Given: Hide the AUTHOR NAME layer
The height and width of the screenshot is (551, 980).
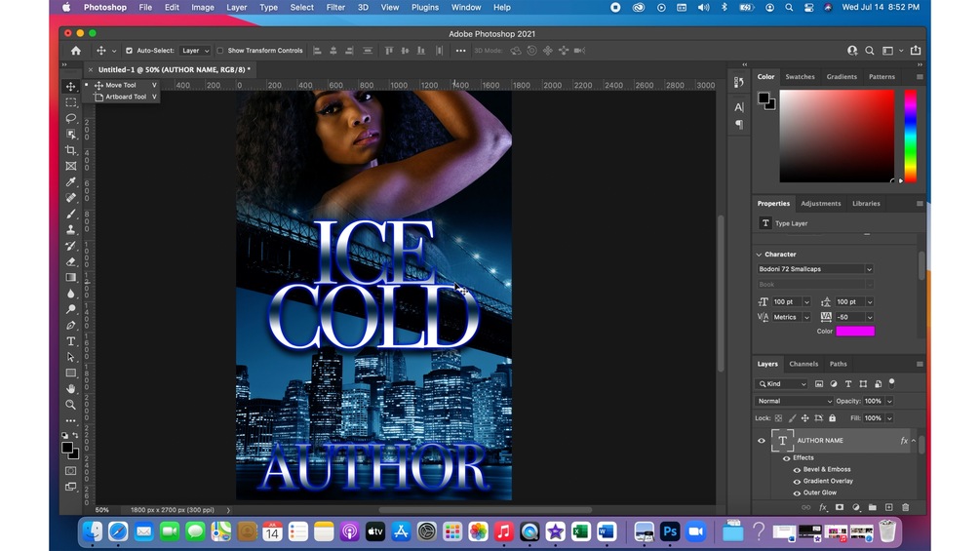Looking at the screenshot, I should click(x=762, y=441).
